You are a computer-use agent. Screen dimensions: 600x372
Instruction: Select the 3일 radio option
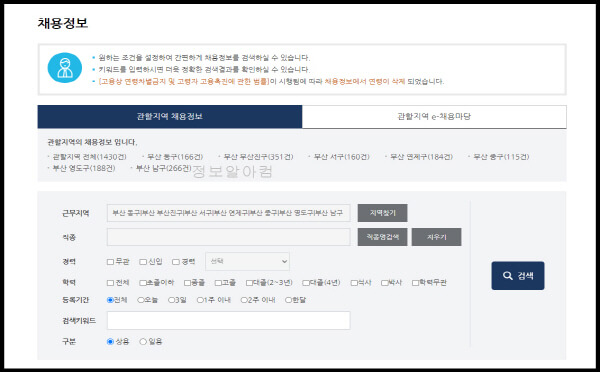coord(171,300)
